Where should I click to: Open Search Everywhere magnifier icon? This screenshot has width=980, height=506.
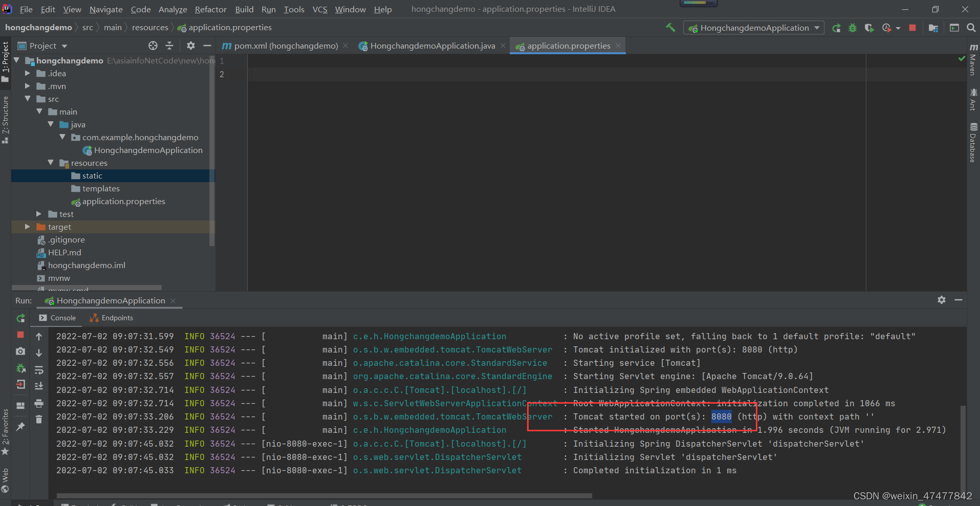[x=971, y=28]
